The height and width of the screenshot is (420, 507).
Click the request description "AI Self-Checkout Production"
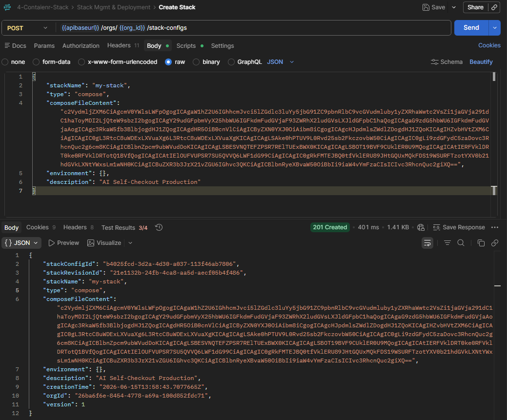(150, 182)
